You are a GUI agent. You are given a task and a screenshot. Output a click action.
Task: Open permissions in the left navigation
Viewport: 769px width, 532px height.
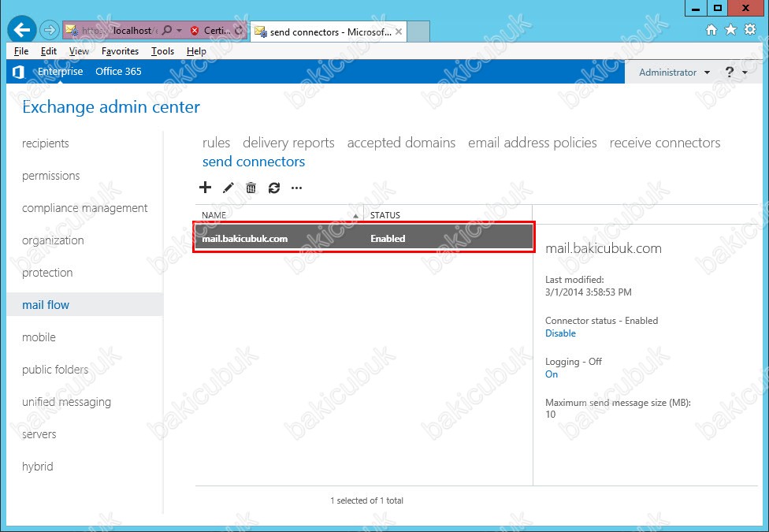tap(51, 176)
